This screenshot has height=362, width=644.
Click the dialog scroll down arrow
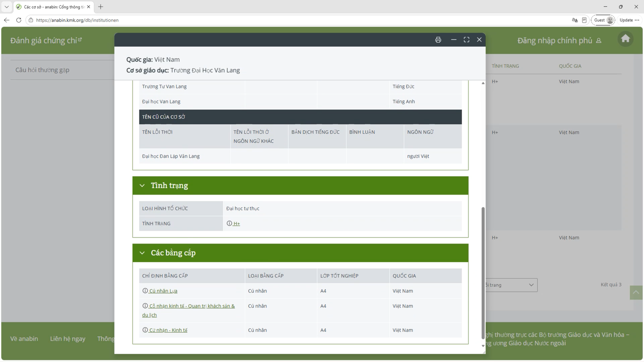coord(483,346)
